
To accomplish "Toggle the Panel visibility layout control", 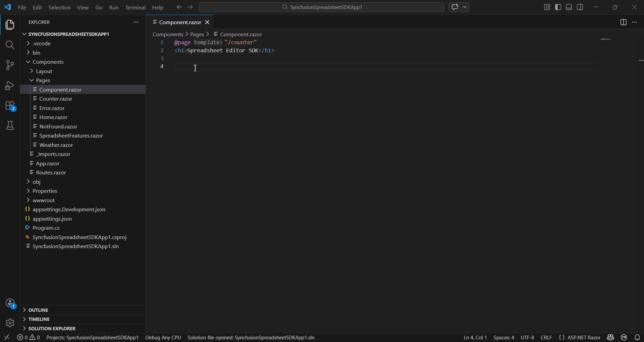I will point(569,7).
